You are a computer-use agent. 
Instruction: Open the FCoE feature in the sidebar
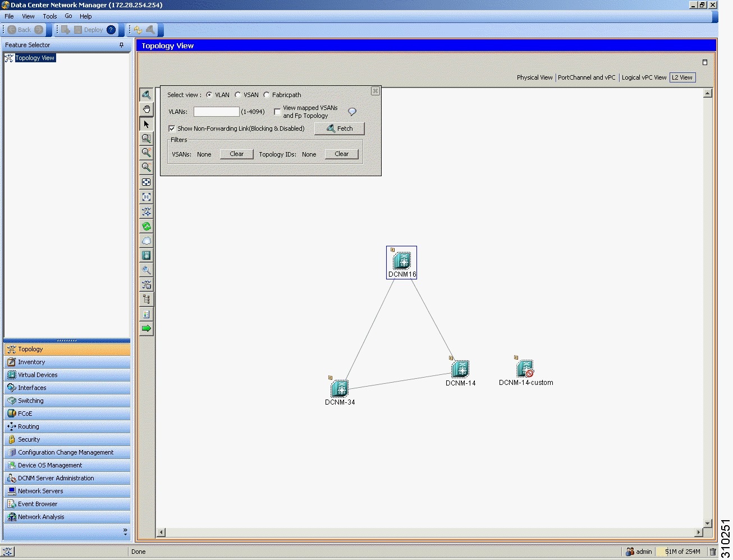tap(24, 413)
